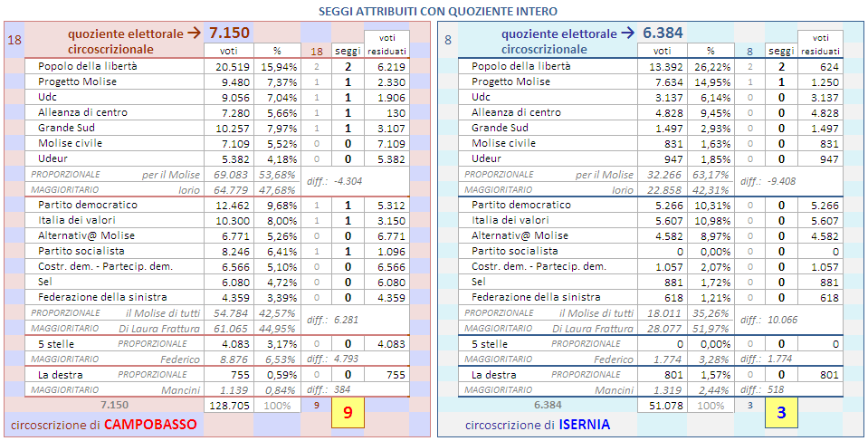Click the Isernia quotient value 6.384 in the header
This screenshot has width=868, height=441.
663,34
